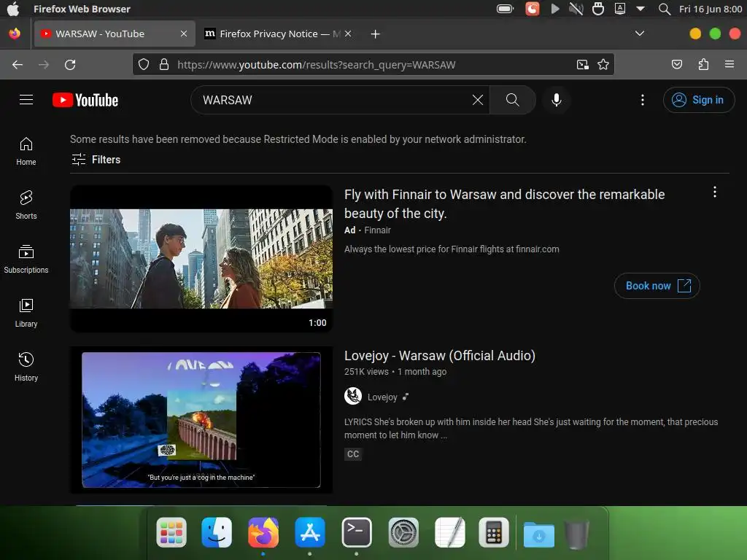Click the YouTube logo
747x560 pixels.
[85, 100]
